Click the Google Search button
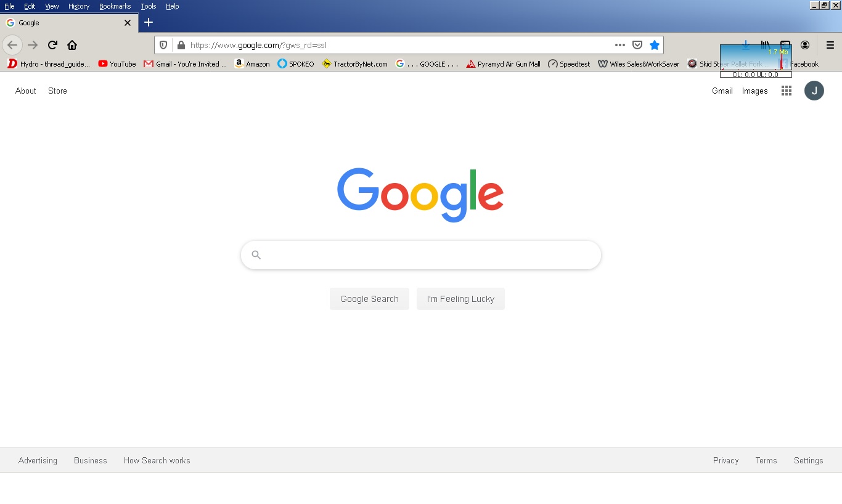 click(369, 299)
